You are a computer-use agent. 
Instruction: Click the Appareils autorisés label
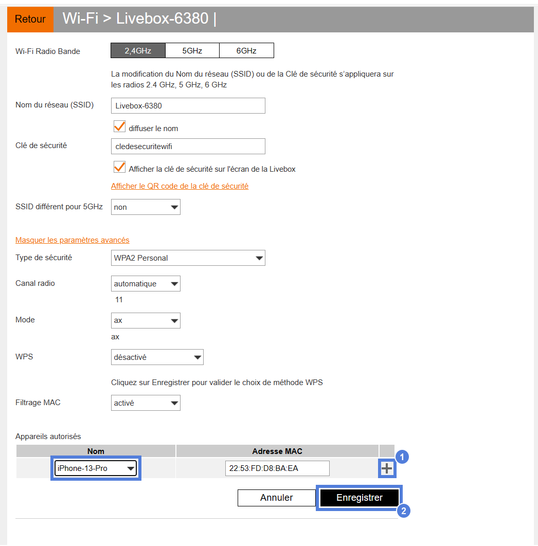(x=48, y=436)
